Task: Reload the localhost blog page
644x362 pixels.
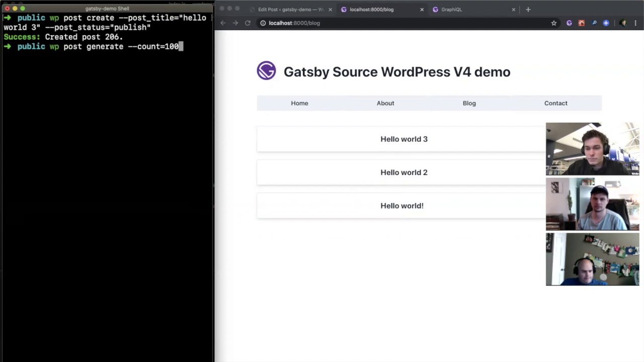Action: (x=248, y=23)
